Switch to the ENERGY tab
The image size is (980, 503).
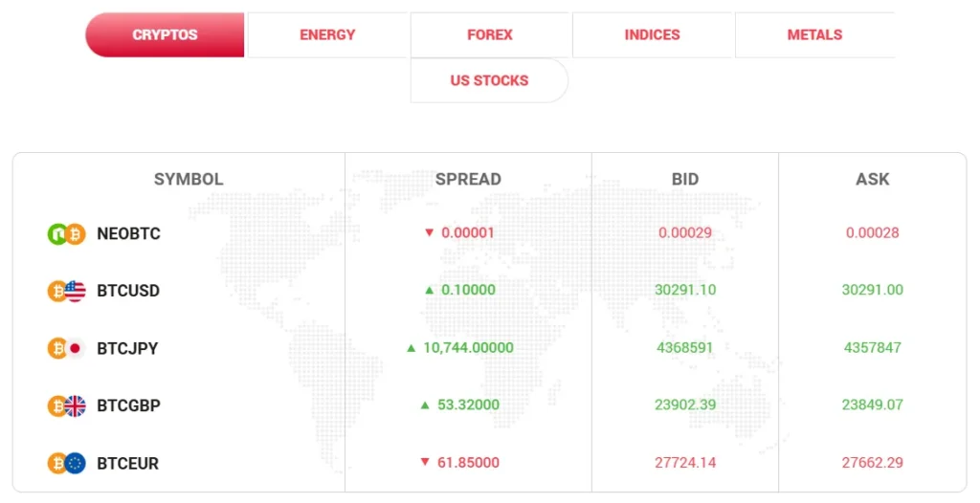click(x=327, y=35)
